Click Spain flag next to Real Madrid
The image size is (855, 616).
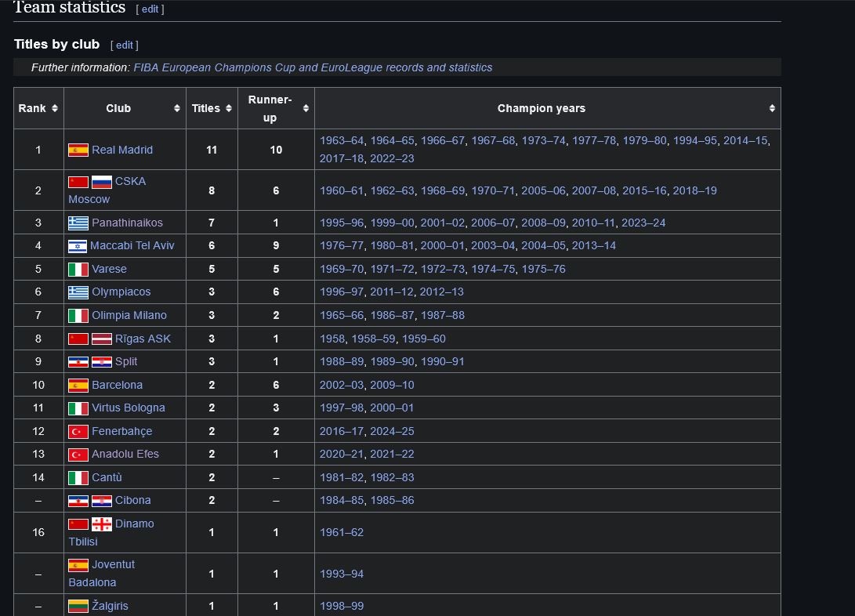click(78, 150)
